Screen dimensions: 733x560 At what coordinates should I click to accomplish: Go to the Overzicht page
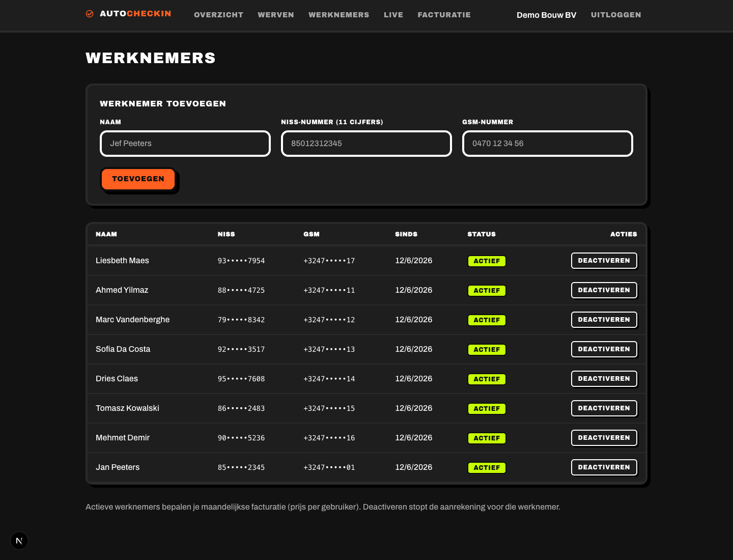pos(218,15)
